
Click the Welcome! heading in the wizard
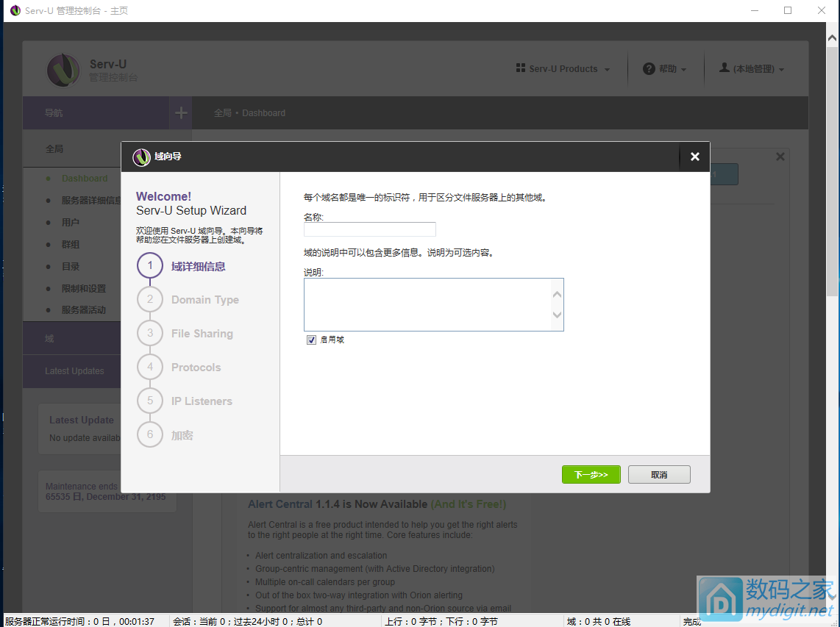163,196
